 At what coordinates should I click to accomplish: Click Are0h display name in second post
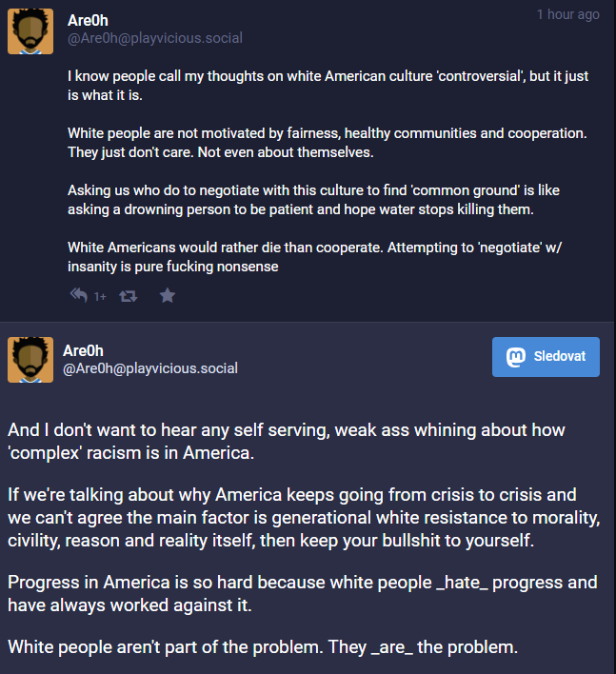[x=83, y=350]
